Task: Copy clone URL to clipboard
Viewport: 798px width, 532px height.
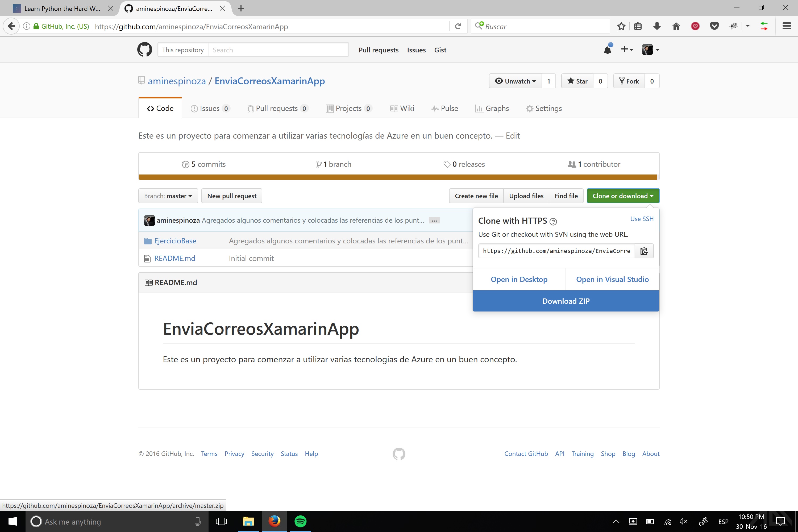Action: click(x=644, y=251)
